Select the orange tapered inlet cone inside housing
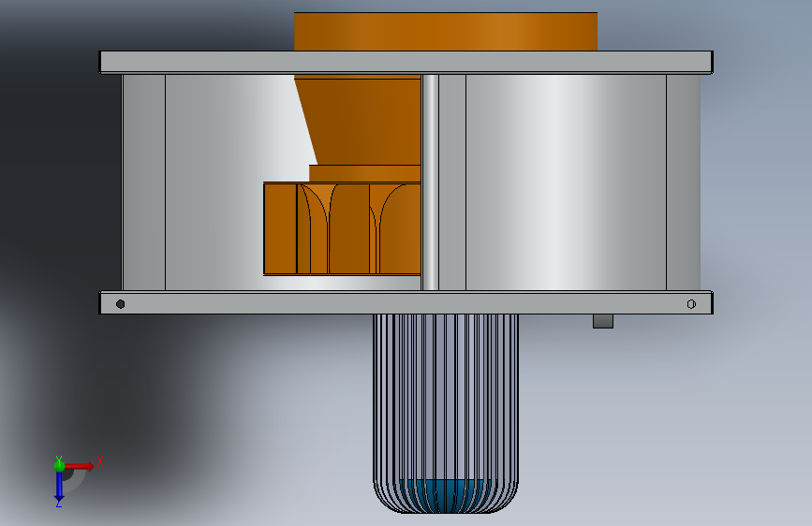Image resolution: width=812 pixels, height=526 pixels. 362,122
